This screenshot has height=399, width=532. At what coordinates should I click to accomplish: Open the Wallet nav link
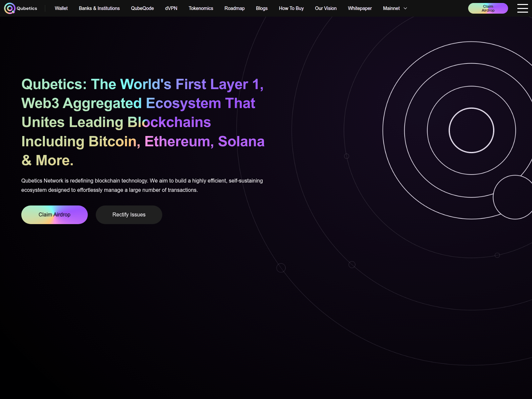pos(61,8)
